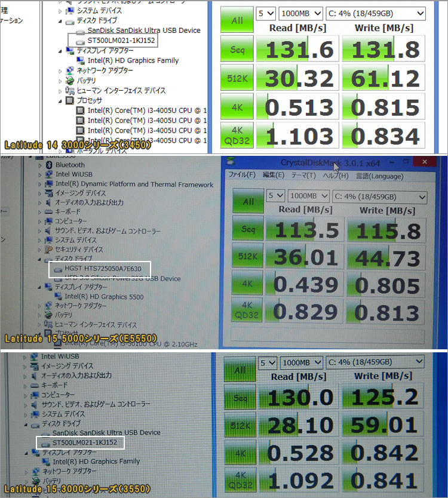Image resolution: width=448 pixels, height=498 pixels.
Task: Close the CrystalDiskMark 3.0.1 x64 window
Action: coord(425,162)
